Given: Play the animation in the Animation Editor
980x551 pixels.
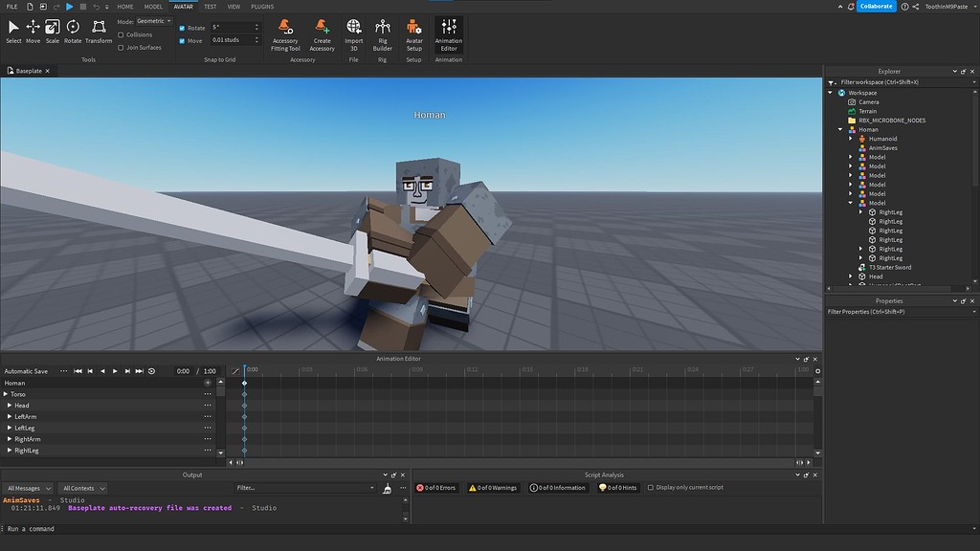Looking at the screenshot, I should (115, 371).
